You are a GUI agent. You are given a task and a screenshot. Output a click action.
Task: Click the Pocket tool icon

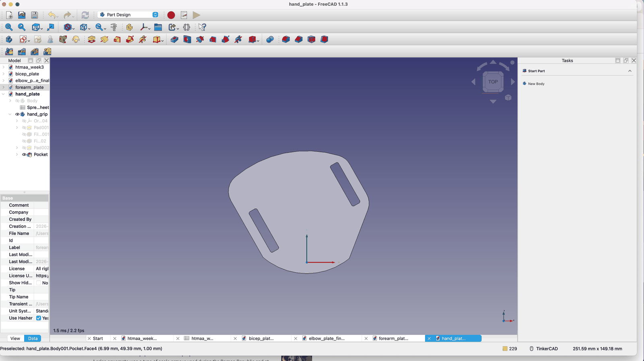click(x=174, y=39)
